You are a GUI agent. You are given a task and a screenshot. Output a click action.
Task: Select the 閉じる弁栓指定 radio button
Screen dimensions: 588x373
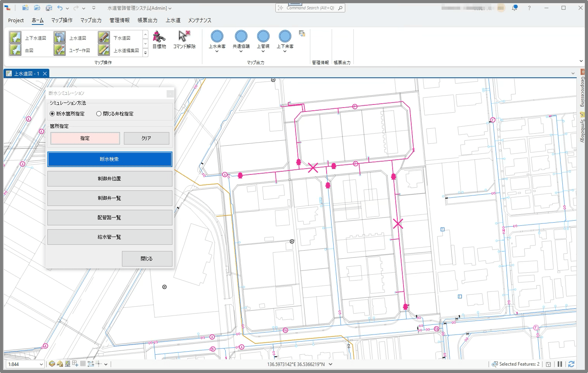(99, 114)
